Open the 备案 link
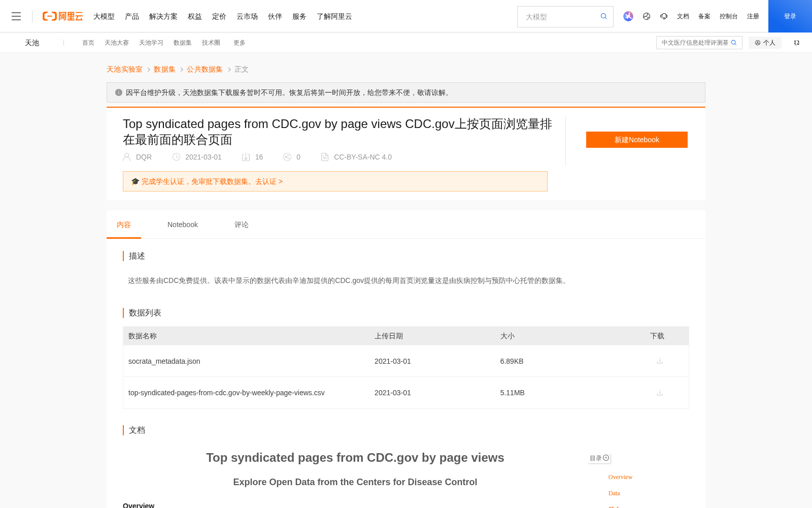Image resolution: width=812 pixels, height=508 pixels. tap(704, 16)
